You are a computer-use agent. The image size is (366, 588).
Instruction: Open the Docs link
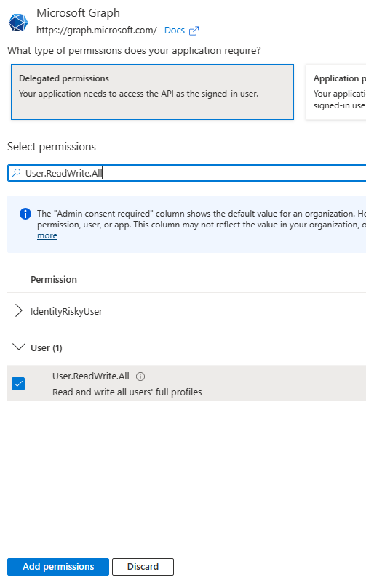pyautogui.click(x=175, y=31)
